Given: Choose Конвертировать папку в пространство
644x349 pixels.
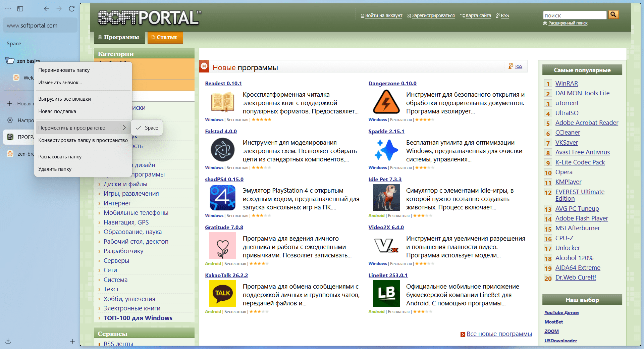Looking at the screenshot, I should click(x=83, y=140).
